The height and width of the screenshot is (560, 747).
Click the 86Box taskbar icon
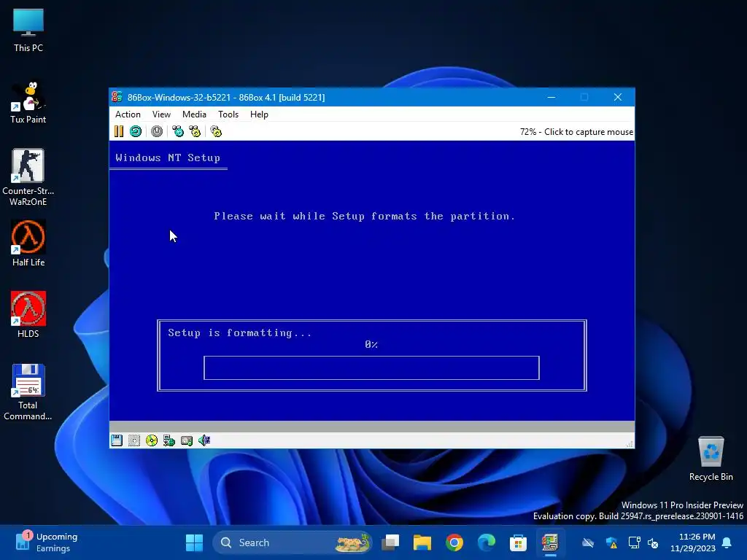(x=550, y=542)
